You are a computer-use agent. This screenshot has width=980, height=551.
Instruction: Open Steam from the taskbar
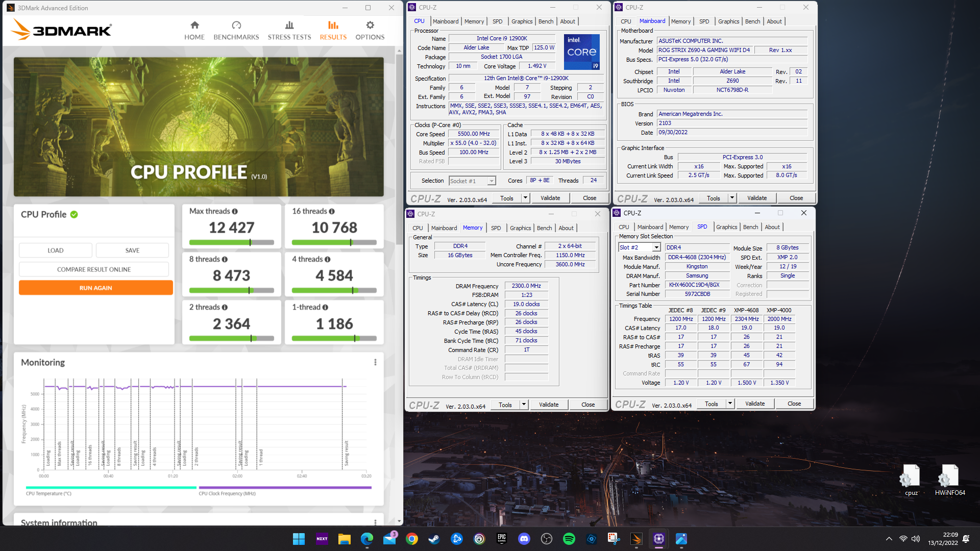[x=434, y=539]
